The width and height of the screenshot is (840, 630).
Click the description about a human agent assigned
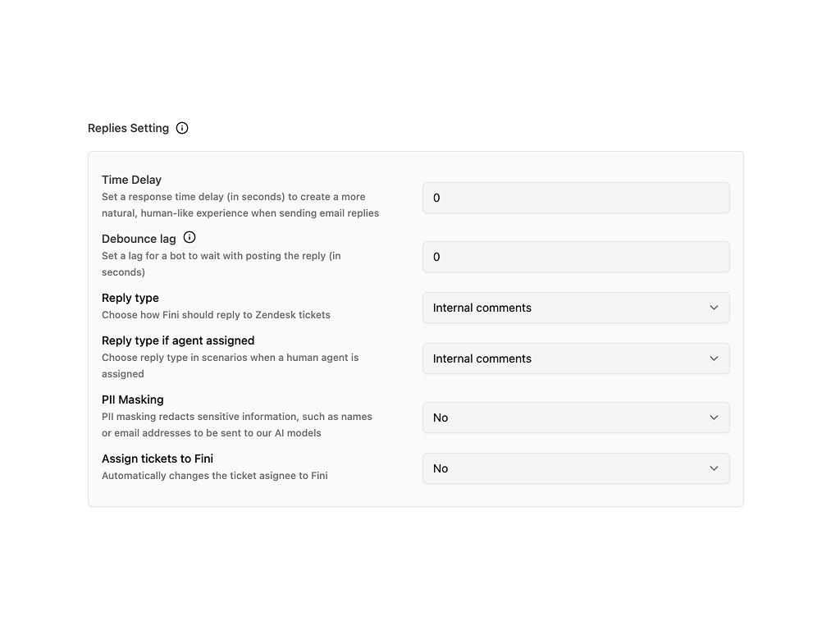230,366
